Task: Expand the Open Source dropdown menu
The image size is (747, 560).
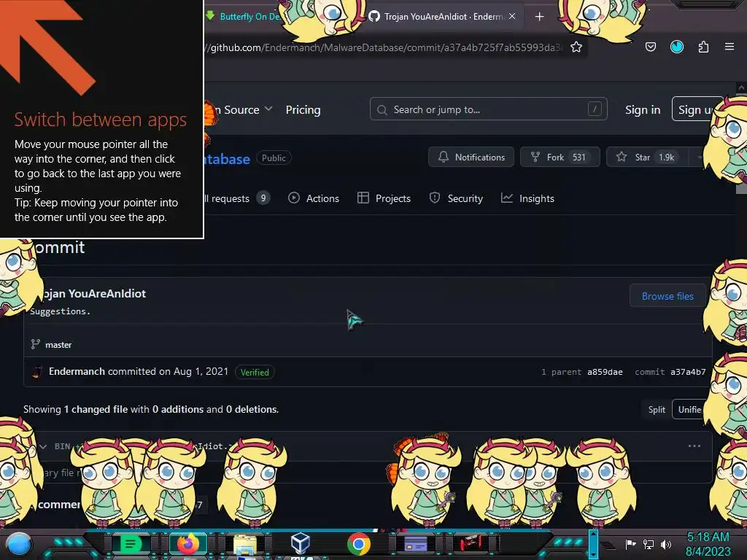Action: [243, 109]
